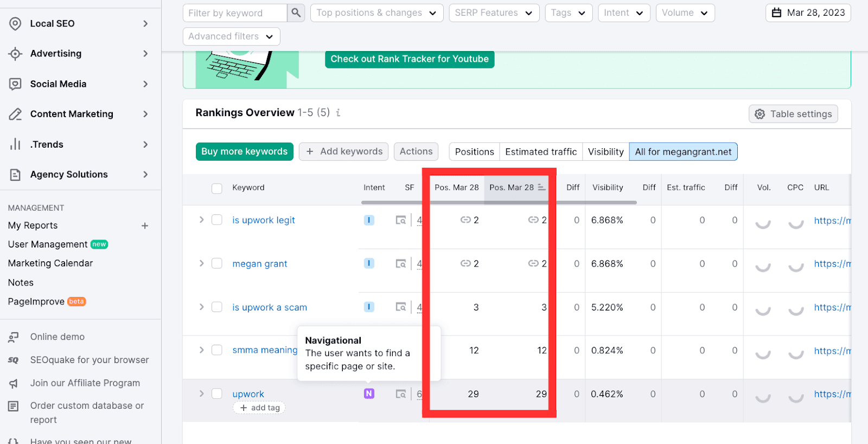Open Marketing Calendar in the sidebar
This screenshot has width=868, height=444.
coord(50,263)
